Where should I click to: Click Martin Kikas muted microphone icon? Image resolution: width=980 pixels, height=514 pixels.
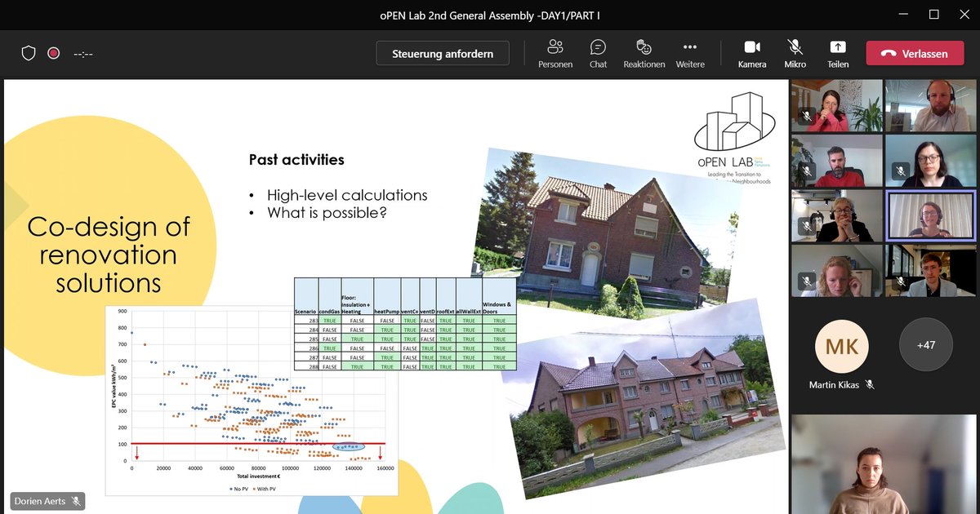[871, 385]
